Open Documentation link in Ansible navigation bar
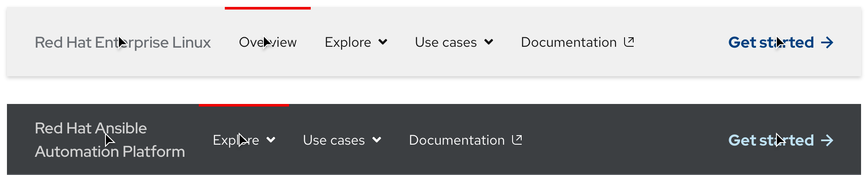 pos(457,140)
